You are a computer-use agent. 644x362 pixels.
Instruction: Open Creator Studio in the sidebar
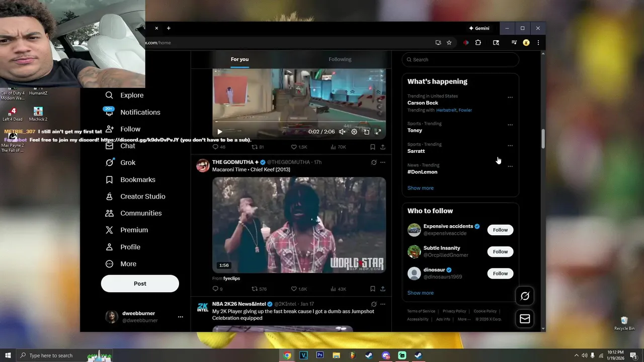coord(134,196)
